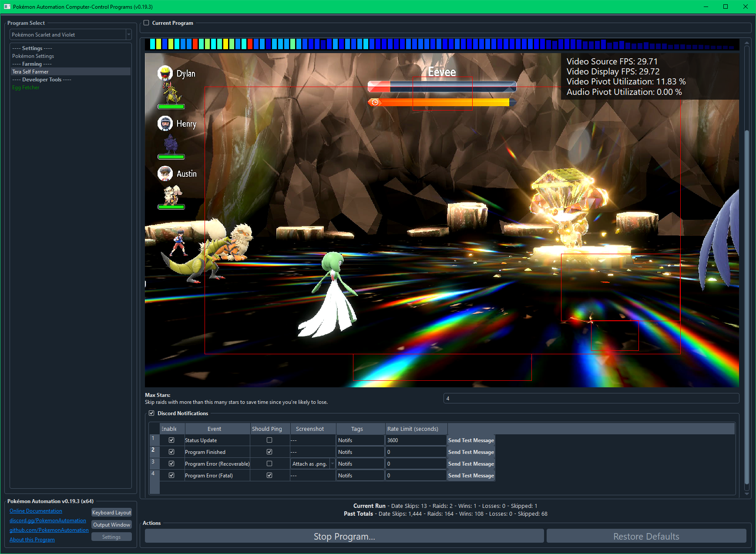This screenshot has height=554, width=756.
Task: Open the Online Documentation link
Action: pos(36,511)
